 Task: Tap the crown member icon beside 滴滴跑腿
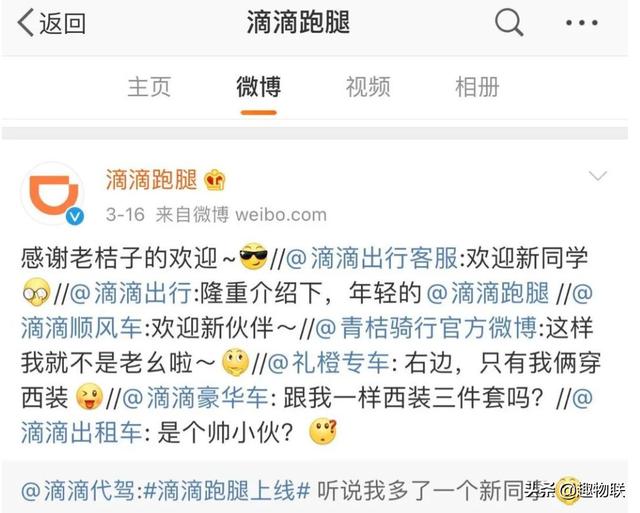[215, 180]
